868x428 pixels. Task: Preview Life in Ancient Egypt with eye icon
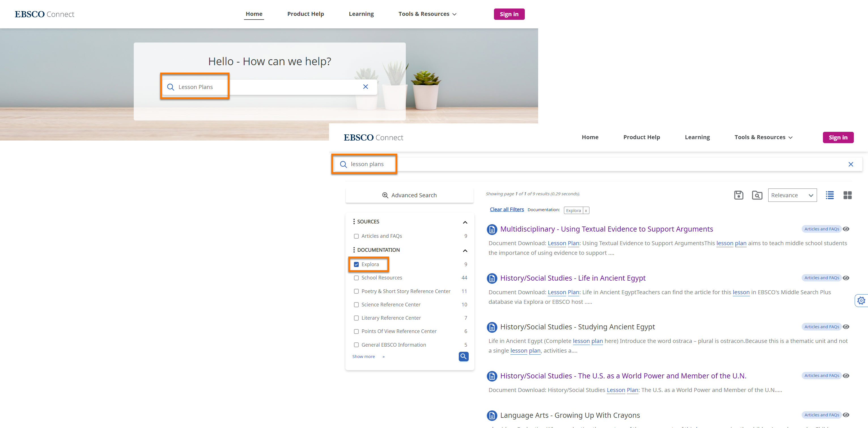tap(846, 278)
